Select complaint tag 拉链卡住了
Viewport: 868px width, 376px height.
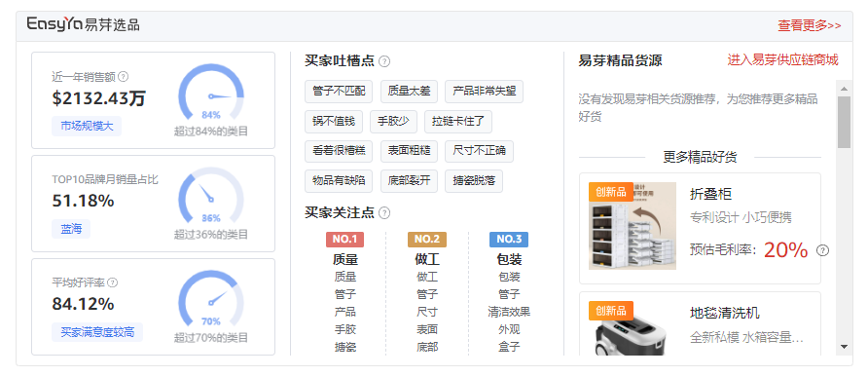(458, 121)
